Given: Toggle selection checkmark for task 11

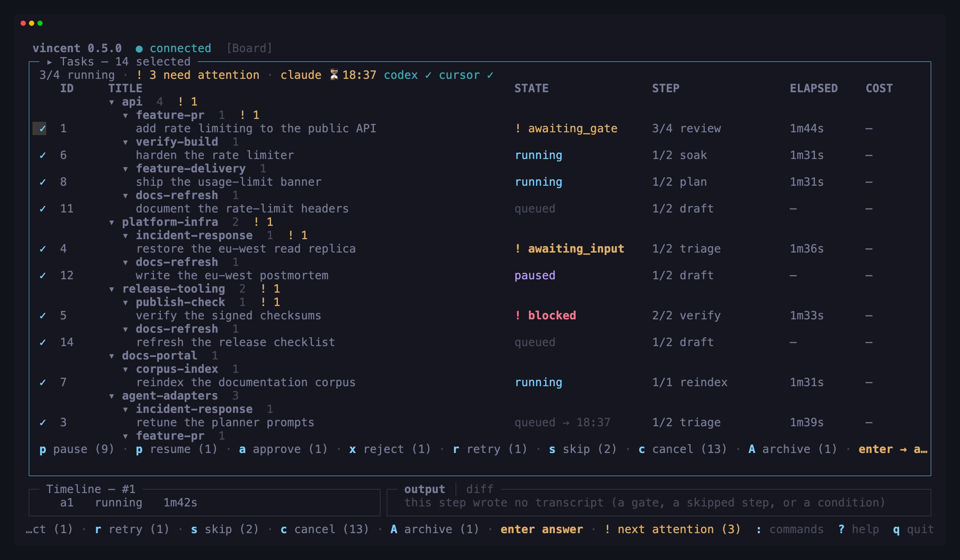Looking at the screenshot, I should 42,209.
